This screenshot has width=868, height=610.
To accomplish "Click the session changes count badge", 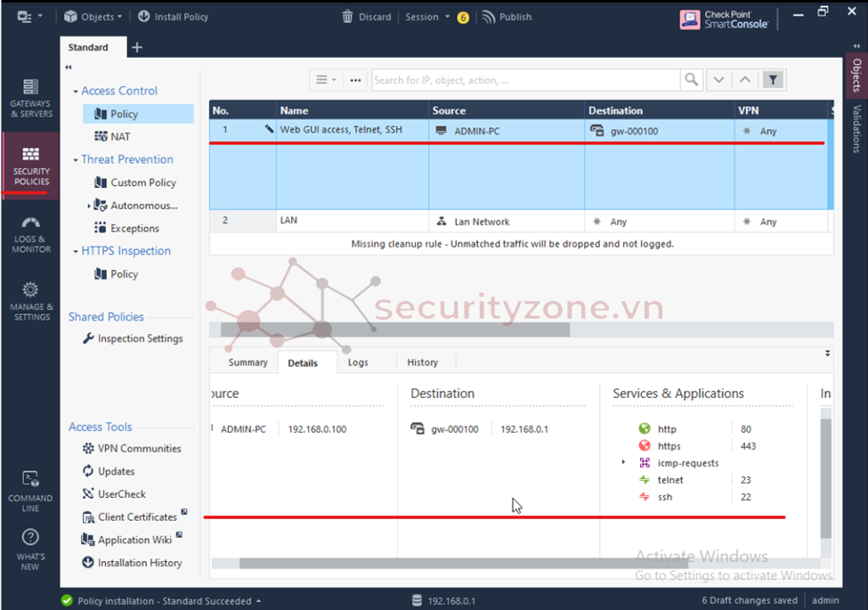I will click(x=463, y=18).
